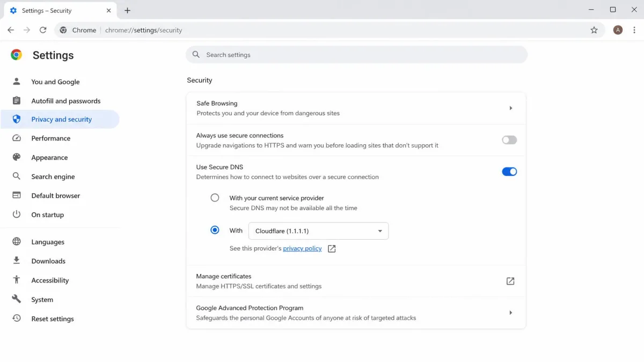644x362 pixels.
Task: Click the Settings page title
Action: (53, 55)
